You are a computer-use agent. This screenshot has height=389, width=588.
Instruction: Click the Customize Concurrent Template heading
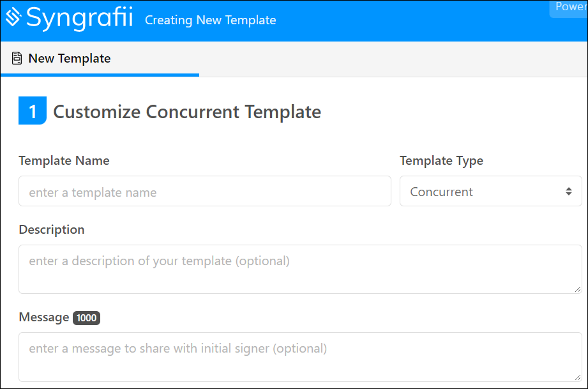(187, 111)
